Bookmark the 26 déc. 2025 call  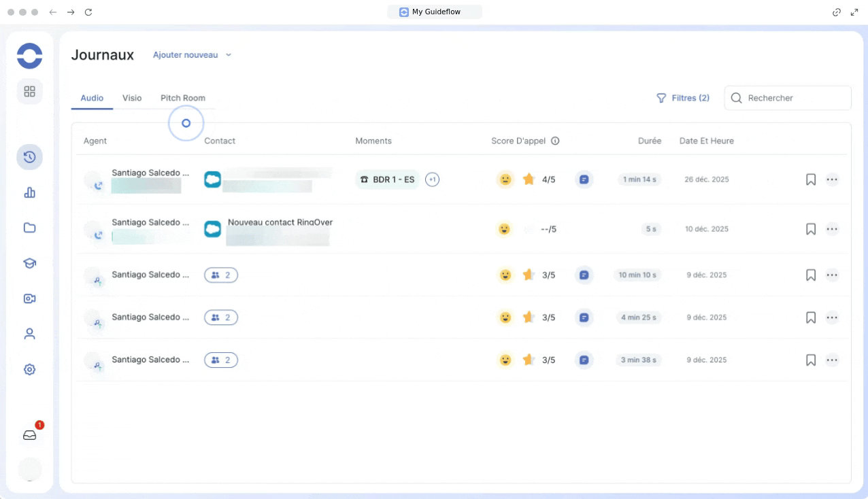pos(810,179)
